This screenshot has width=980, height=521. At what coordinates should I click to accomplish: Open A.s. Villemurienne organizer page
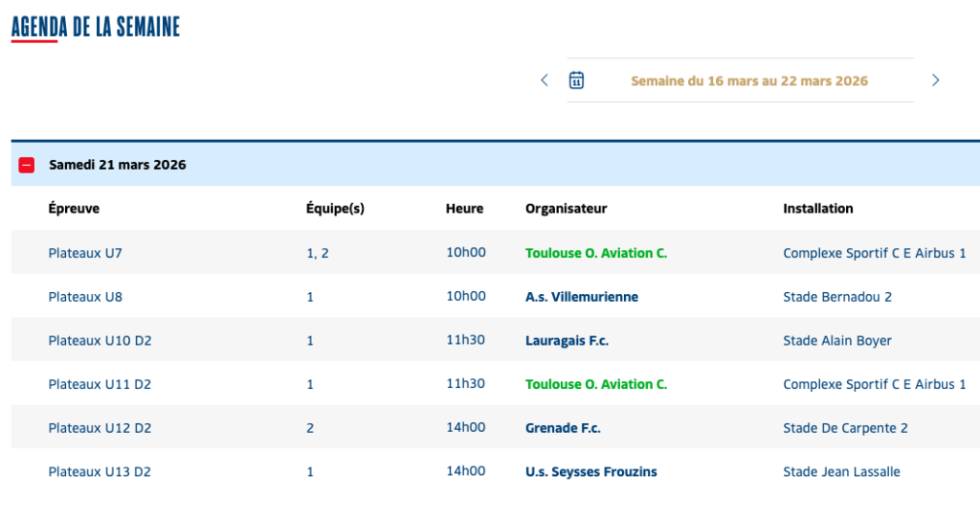click(581, 297)
